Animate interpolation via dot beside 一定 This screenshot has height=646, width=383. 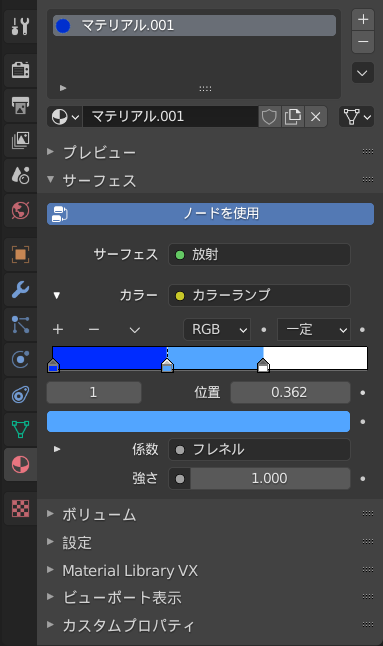362,330
